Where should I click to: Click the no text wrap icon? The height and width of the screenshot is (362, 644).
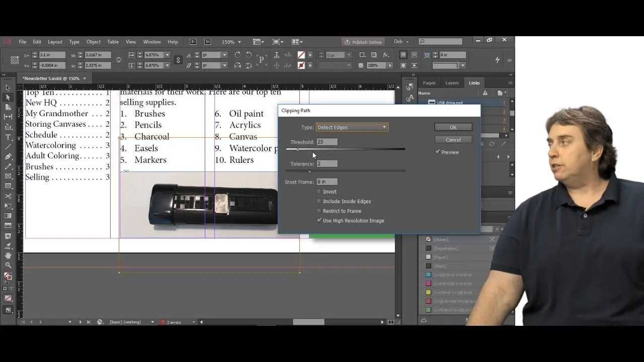(403, 55)
